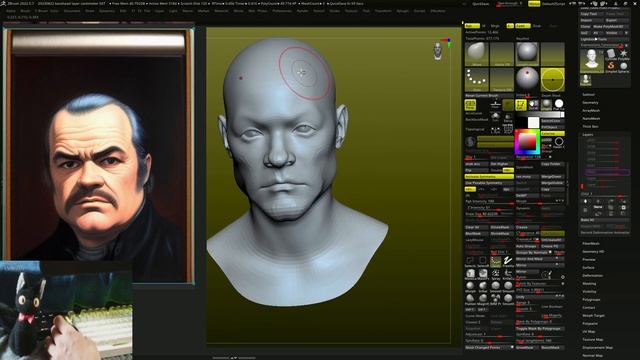The height and width of the screenshot is (360, 640).
Task: Select the white main color swatch
Action: click(533, 122)
